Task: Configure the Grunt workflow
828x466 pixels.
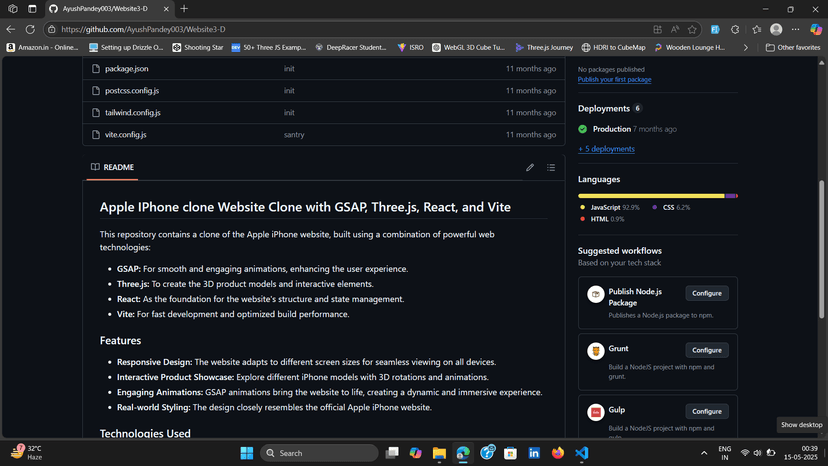Action: click(707, 350)
